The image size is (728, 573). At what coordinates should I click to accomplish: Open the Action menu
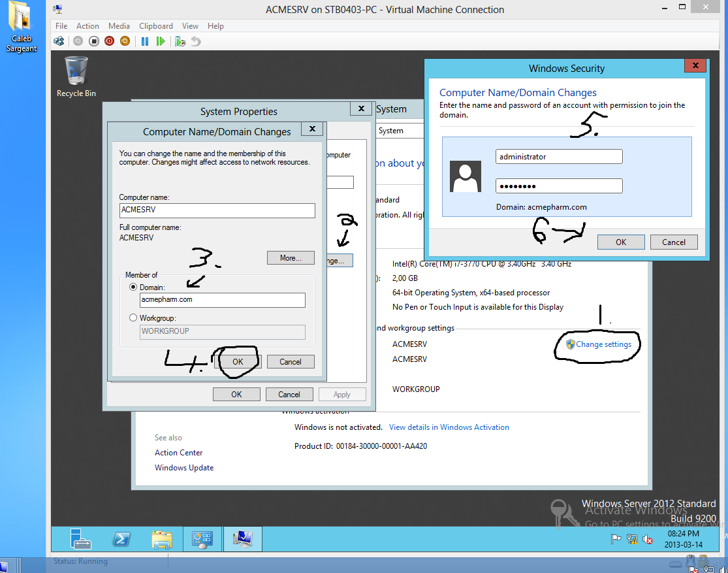coord(87,26)
